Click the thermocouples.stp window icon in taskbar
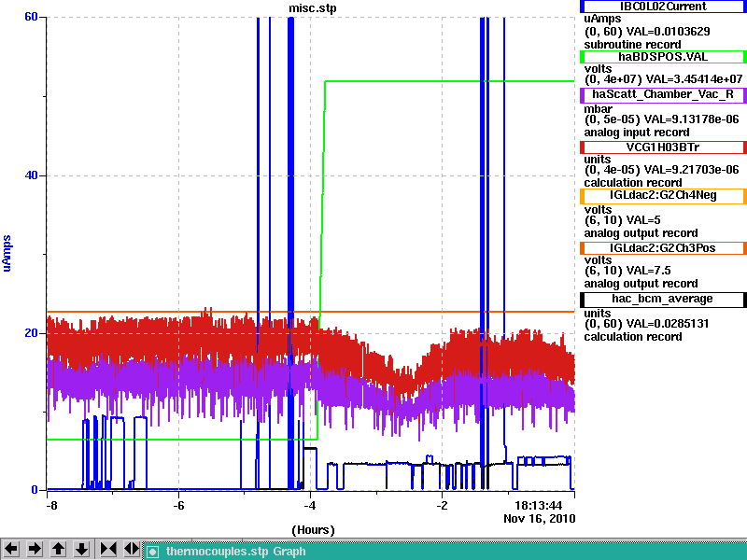747x560 pixels. point(152,552)
